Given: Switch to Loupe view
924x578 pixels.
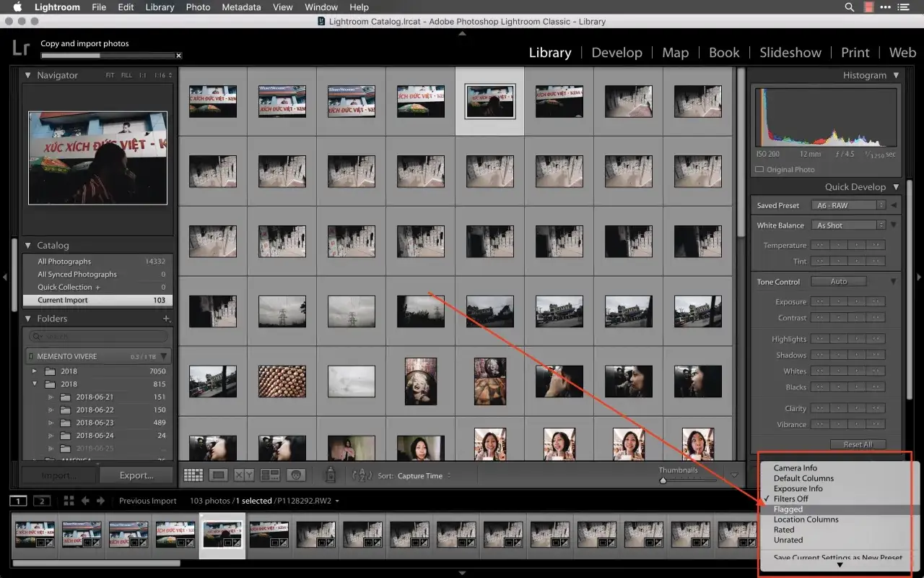Looking at the screenshot, I should click(218, 475).
